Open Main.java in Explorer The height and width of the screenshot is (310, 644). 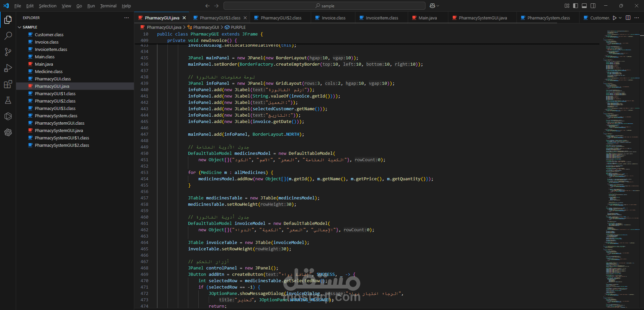coord(44,64)
